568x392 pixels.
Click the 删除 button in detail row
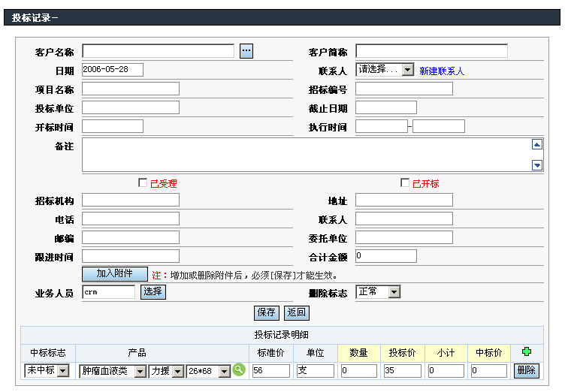(526, 370)
